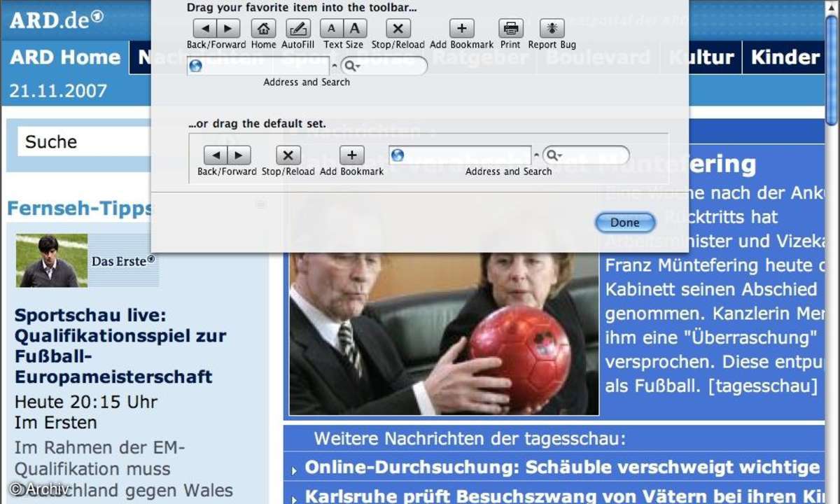Image resolution: width=840 pixels, height=504 pixels.
Task: Click the football coach thumbnail image
Action: point(52,260)
